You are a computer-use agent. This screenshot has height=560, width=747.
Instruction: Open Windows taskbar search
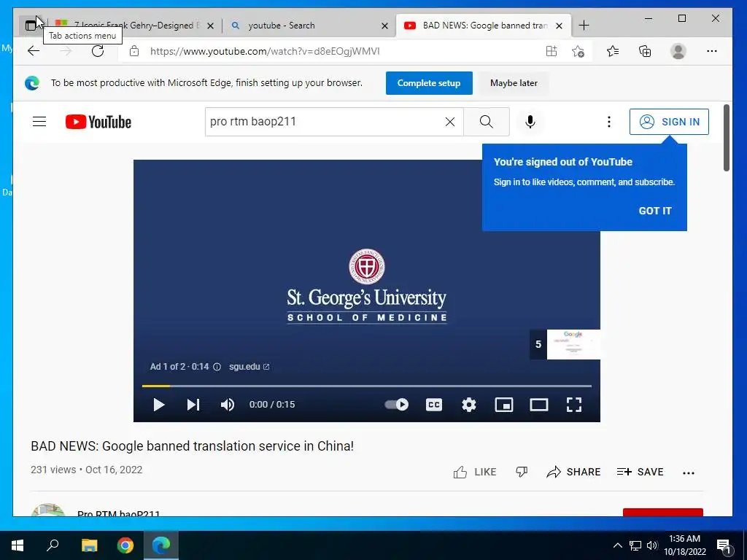click(53, 545)
